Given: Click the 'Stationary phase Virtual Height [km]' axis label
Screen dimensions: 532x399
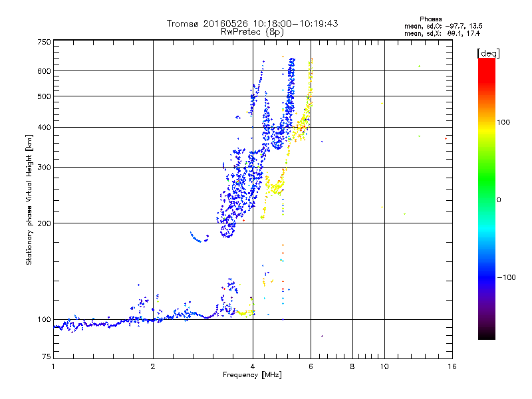Looking at the screenshot, I should click(x=29, y=200).
